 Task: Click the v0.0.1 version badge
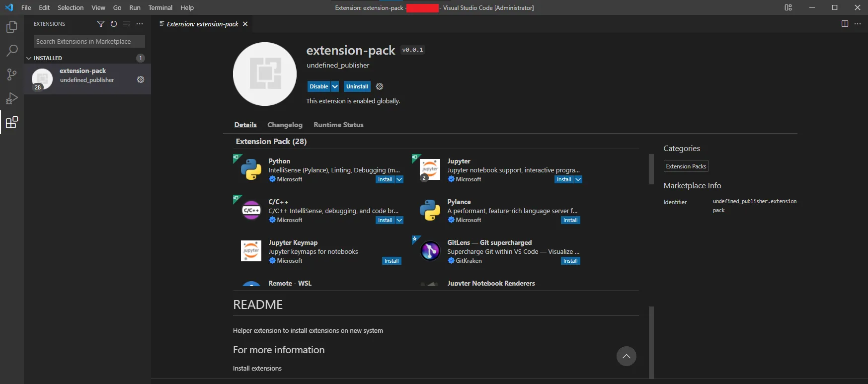[x=412, y=50]
